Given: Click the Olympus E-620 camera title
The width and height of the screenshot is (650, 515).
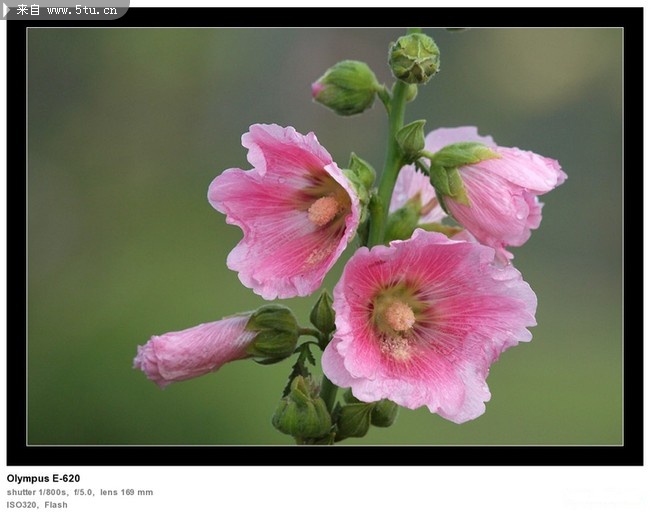Looking at the screenshot, I should (43, 478).
